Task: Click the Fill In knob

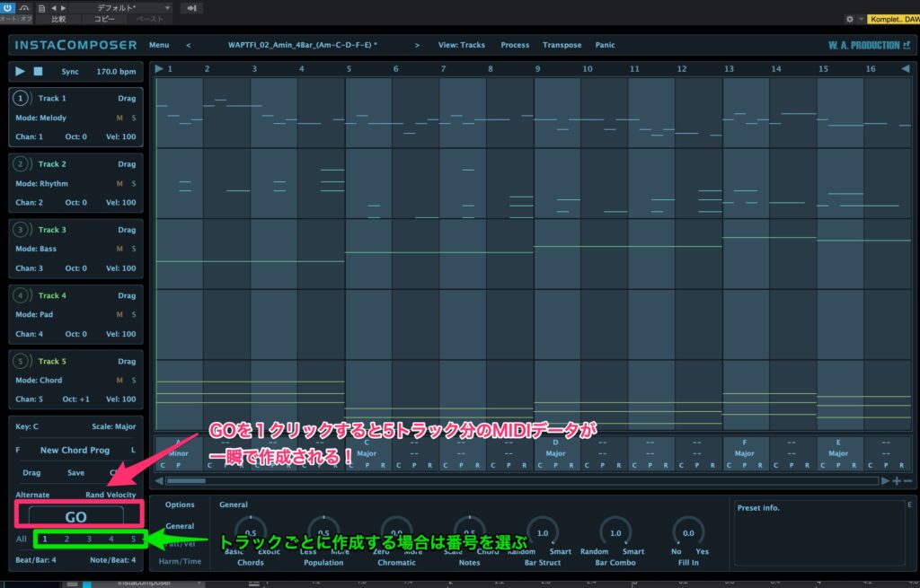Action: [688, 531]
